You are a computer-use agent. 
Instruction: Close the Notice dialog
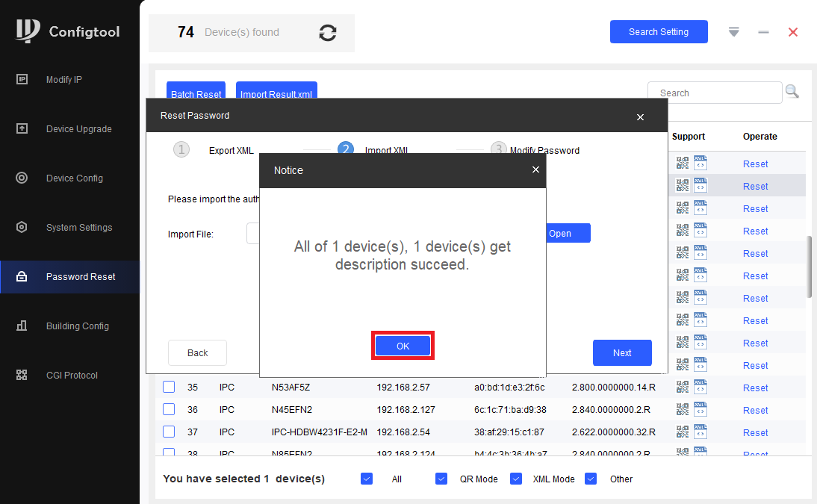point(535,169)
